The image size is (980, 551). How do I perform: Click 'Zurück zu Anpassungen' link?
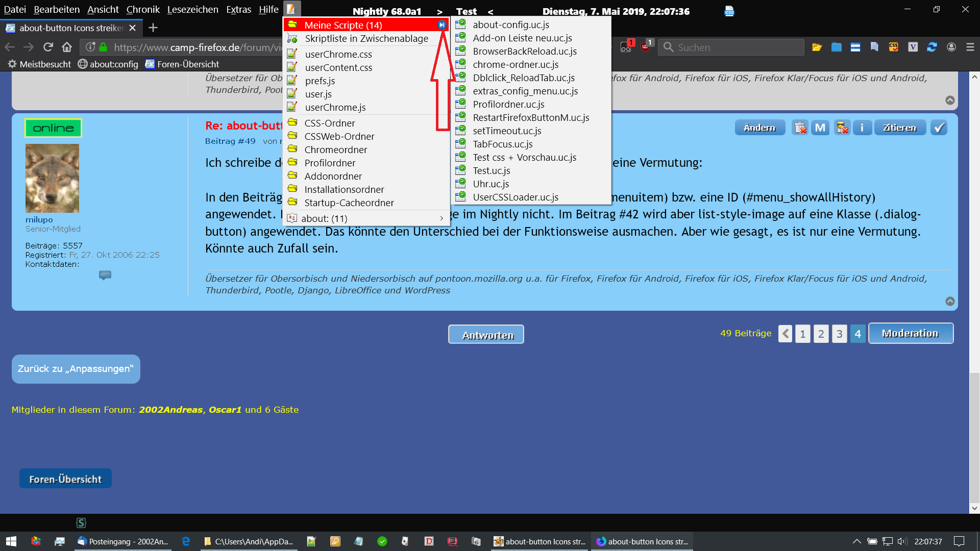(76, 369)
